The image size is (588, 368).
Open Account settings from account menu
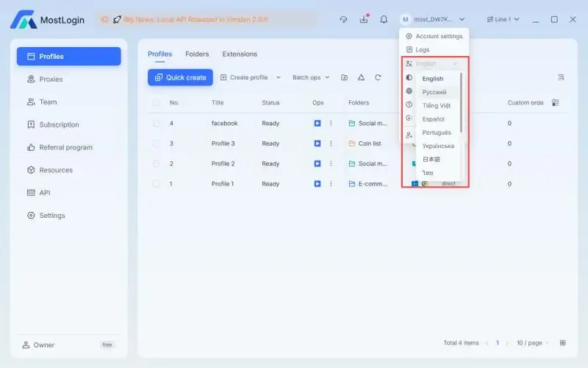434,36
